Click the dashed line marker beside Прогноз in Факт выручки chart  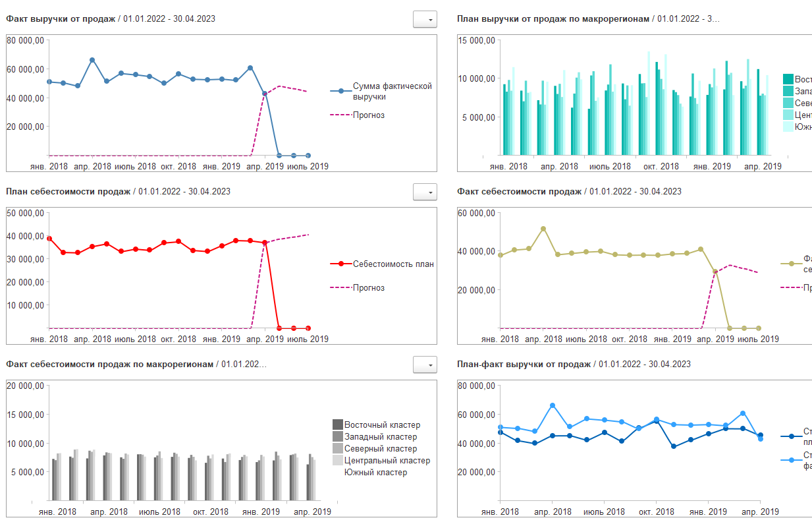340,115
